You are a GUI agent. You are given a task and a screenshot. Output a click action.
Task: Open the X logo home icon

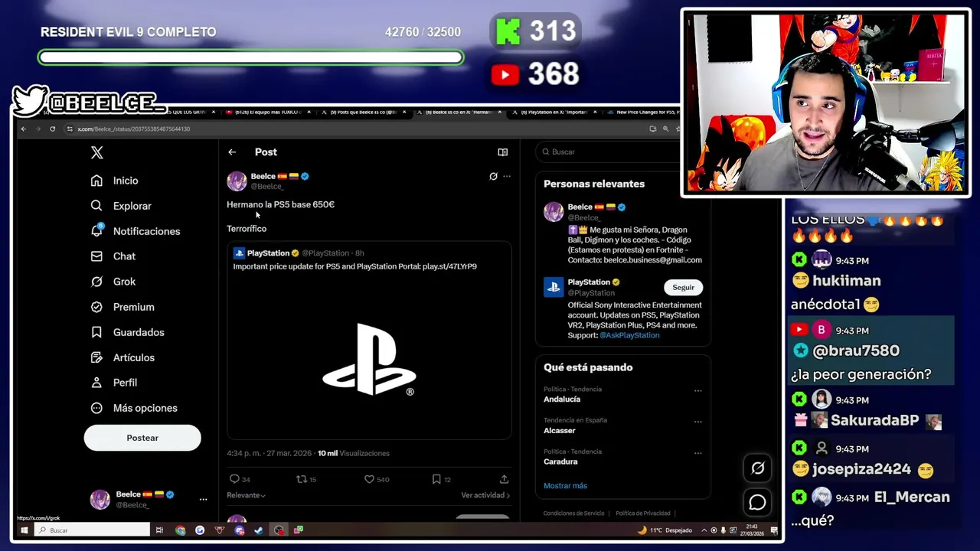(96, 152)
